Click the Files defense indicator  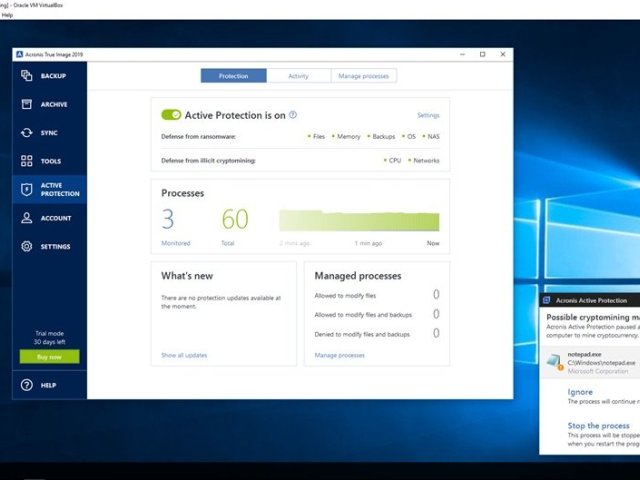point(316,136)
